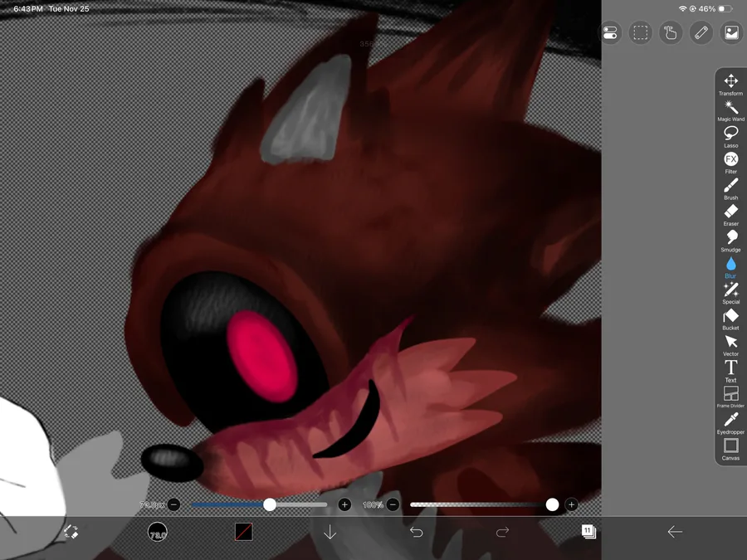Switch to the Eraser tool
747x560 pixels.
coord(730,215)
